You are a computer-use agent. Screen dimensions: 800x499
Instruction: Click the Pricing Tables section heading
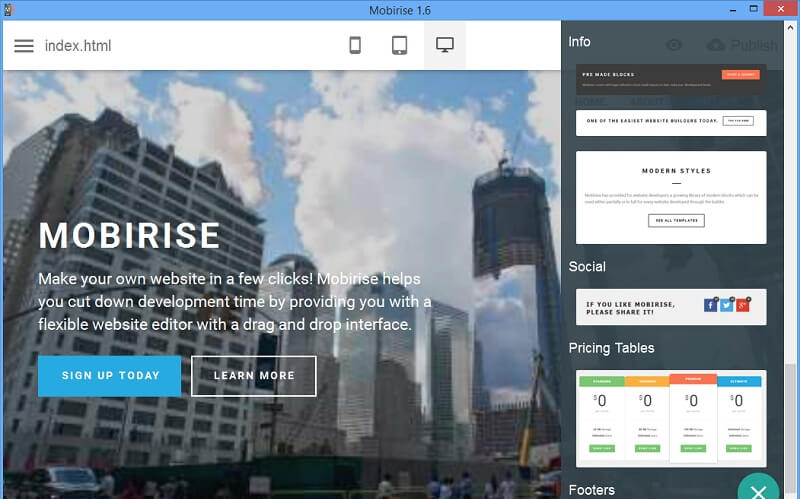[611, 348]
